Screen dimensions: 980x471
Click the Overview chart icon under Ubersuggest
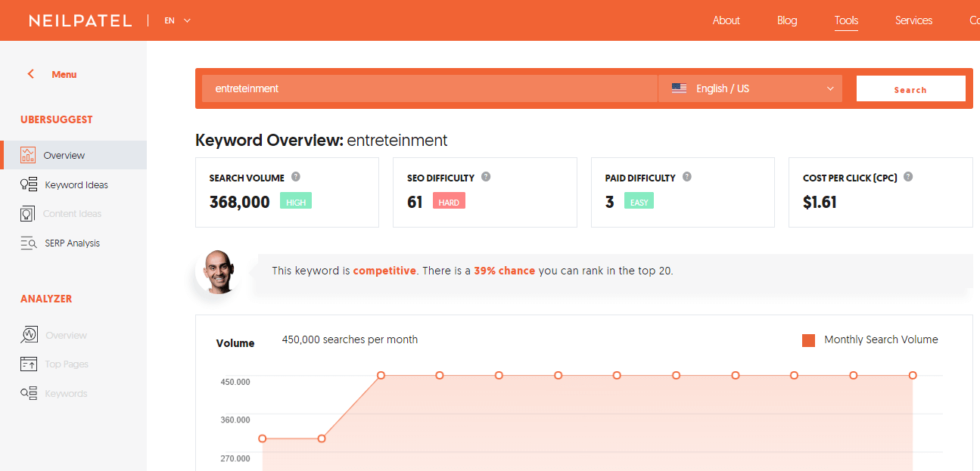28,155
